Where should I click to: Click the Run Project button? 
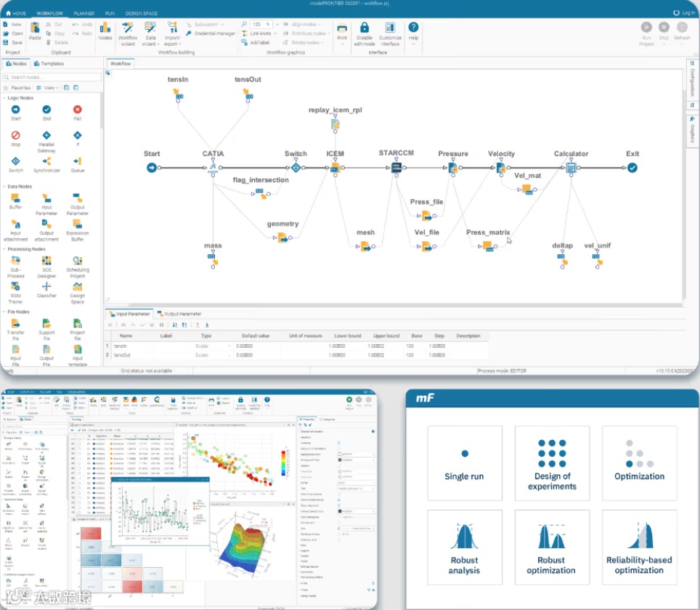[646, 33]
